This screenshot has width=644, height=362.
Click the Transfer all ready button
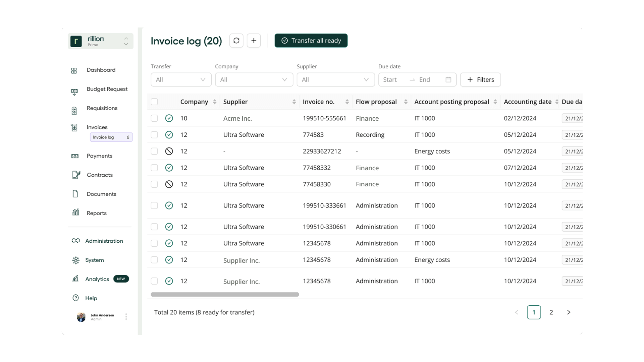311,41
